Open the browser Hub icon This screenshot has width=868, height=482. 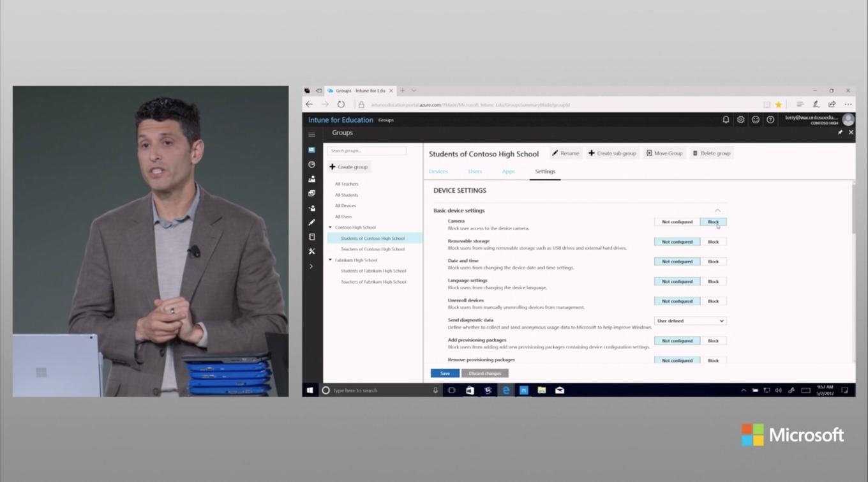[x=800, y=104]
